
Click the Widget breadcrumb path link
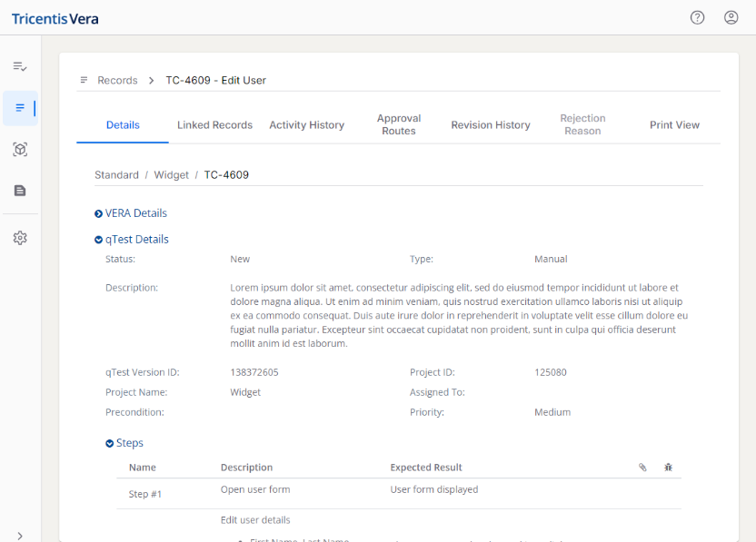(x=171, y=174)
